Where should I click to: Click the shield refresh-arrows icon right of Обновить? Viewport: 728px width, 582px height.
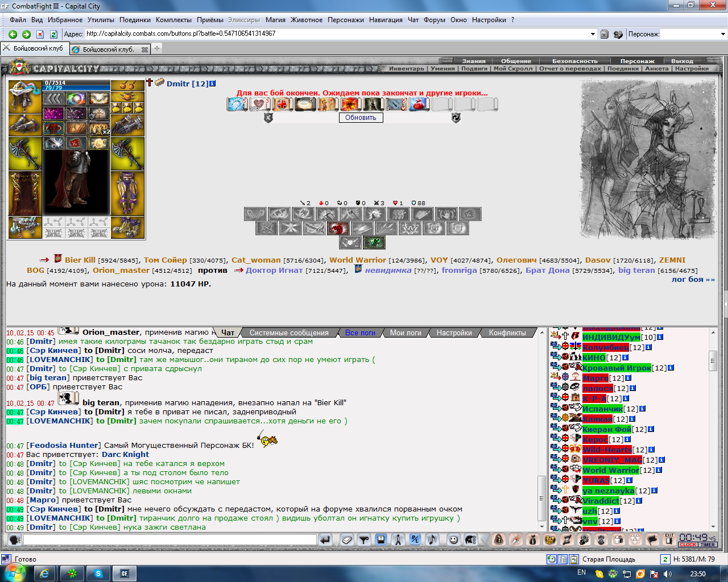pos(456,118)
